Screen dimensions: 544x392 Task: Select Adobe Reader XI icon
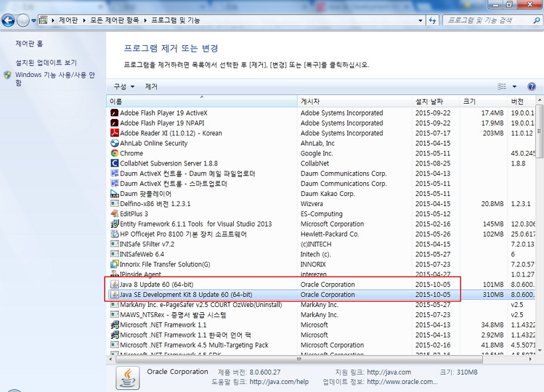[x=114, y=133]
